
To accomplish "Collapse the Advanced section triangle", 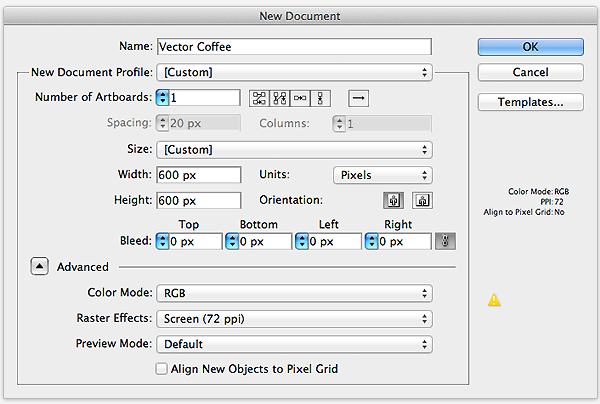I will tap(39, 266).
